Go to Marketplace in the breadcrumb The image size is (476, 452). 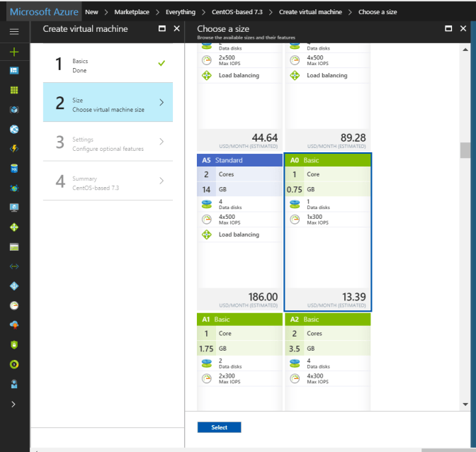[130, 12]
